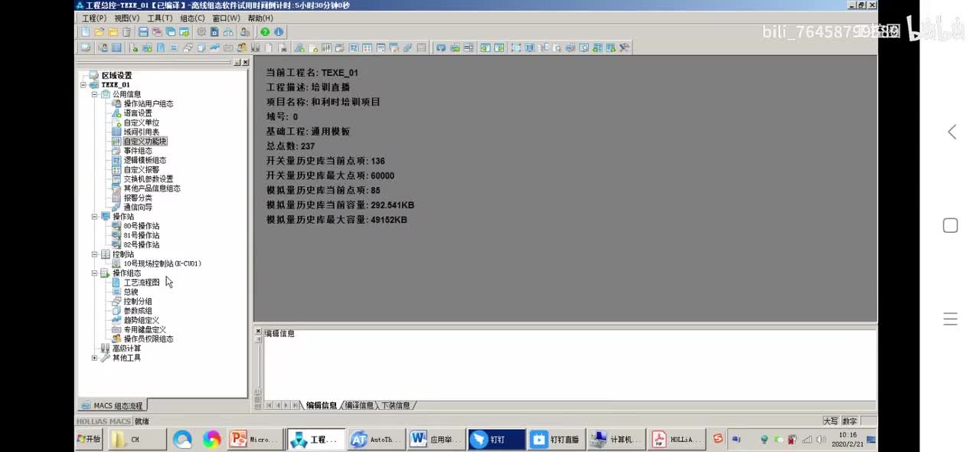980x452 pixels.
Task: Open 钉钉直播 from the taskbar
Action: tap(557, 439)
